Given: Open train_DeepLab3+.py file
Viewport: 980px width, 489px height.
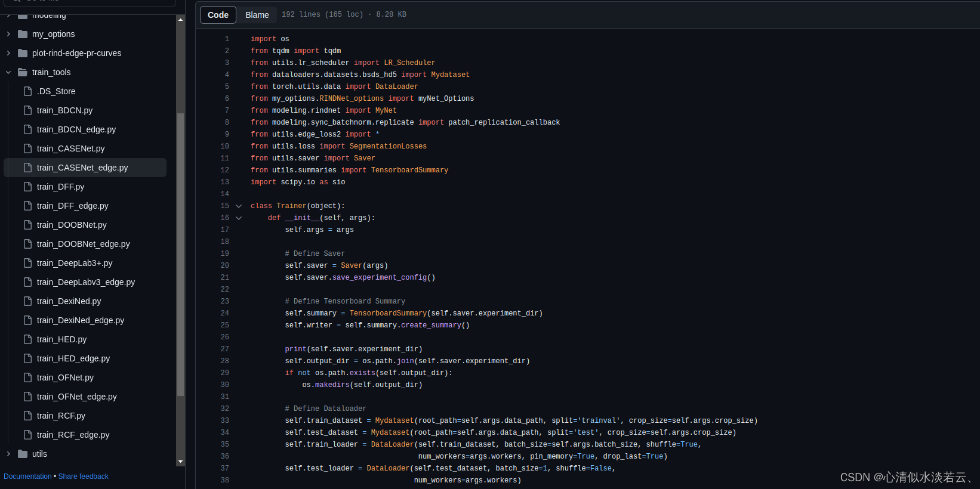Looking at the screenshot, I should pos(75,263).
